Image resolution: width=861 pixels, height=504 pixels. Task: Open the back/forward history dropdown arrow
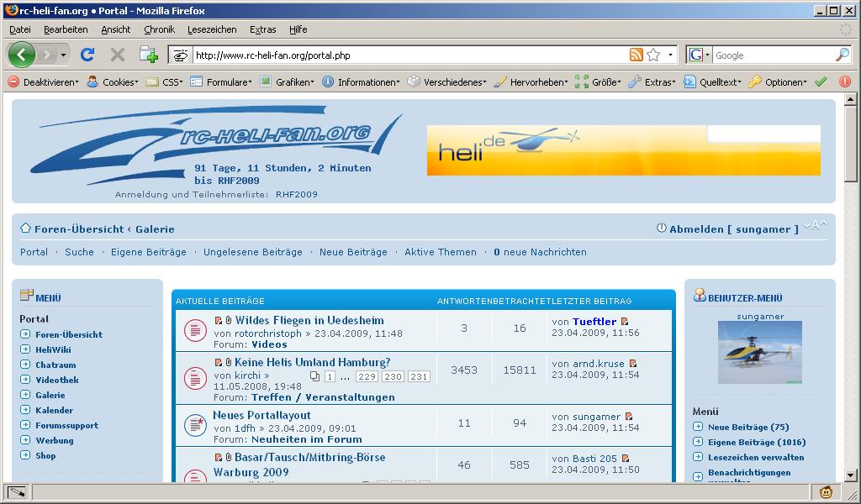point(63,55)
